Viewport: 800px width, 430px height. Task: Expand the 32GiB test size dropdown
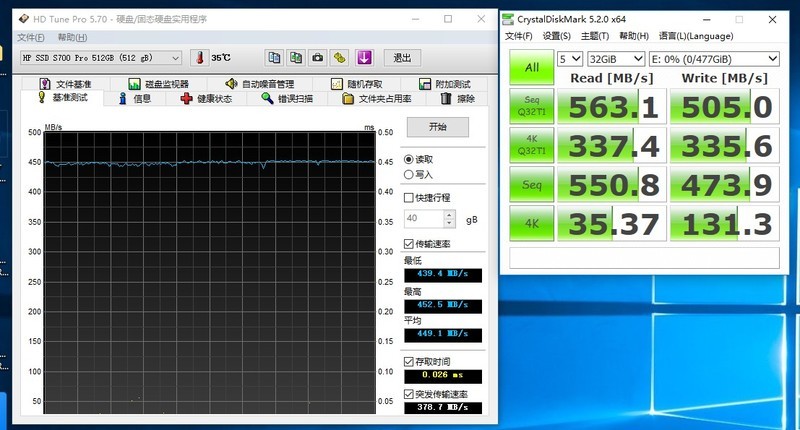tap(615, 59)
